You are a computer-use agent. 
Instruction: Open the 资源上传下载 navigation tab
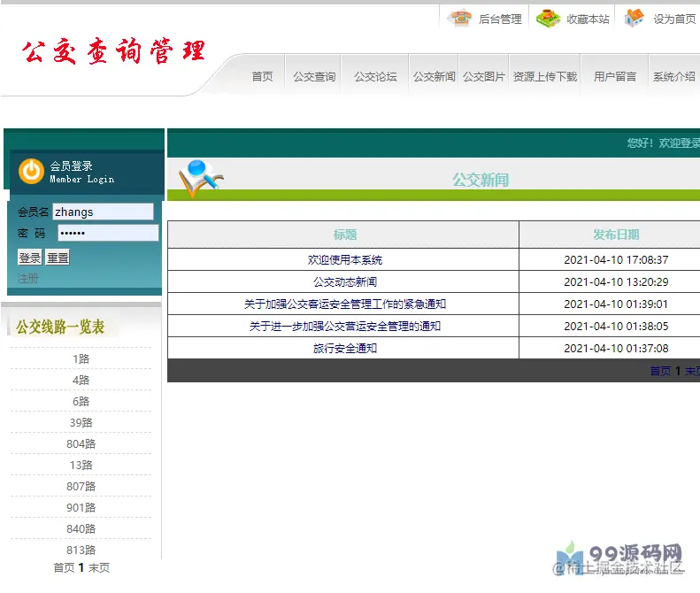(x=545, y=77)
